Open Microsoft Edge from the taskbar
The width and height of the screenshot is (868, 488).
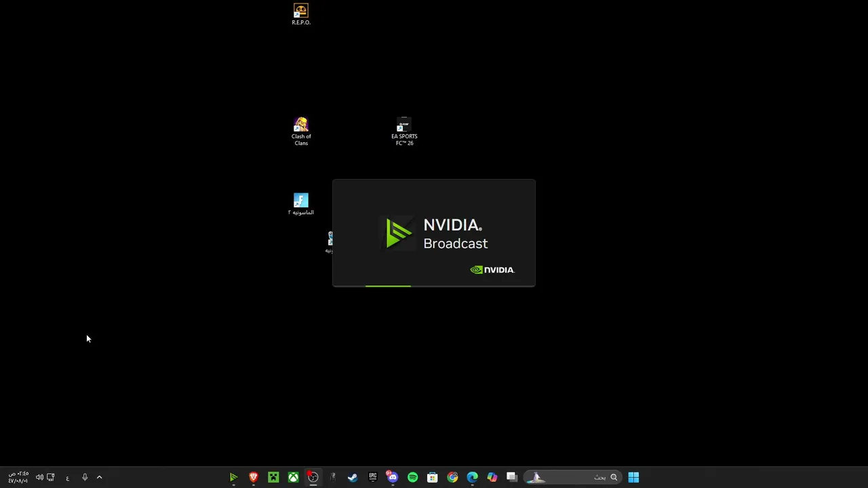tap(472, 478)
